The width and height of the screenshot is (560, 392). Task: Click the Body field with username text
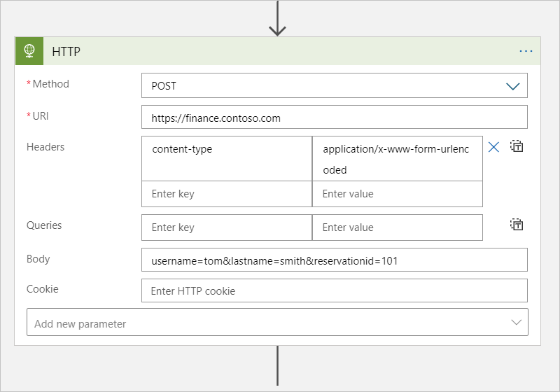335,260
